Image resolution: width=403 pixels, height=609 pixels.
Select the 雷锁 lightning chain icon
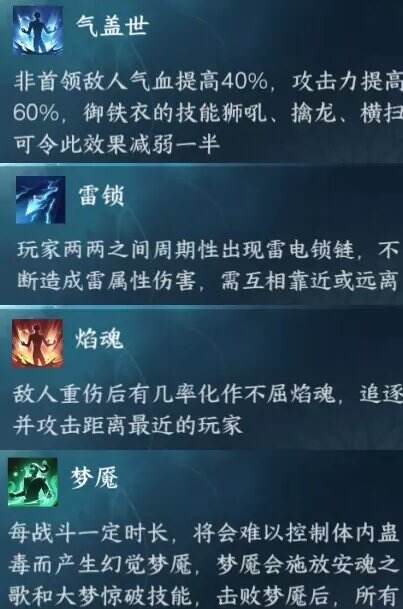click(40, 200)
